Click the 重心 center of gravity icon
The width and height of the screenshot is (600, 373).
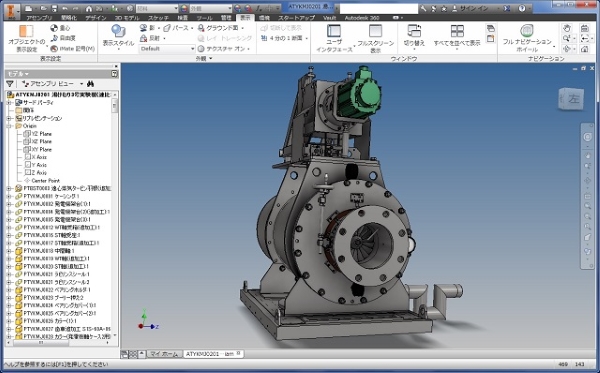54,28
